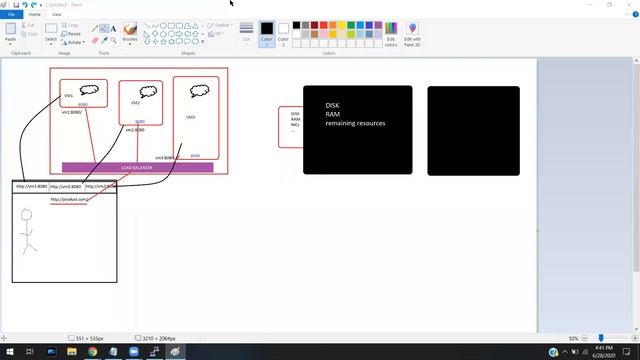The width and height of the screenshot is (640, 360).
Task: Pick the purple color swatch
Action: pos(378,25)
